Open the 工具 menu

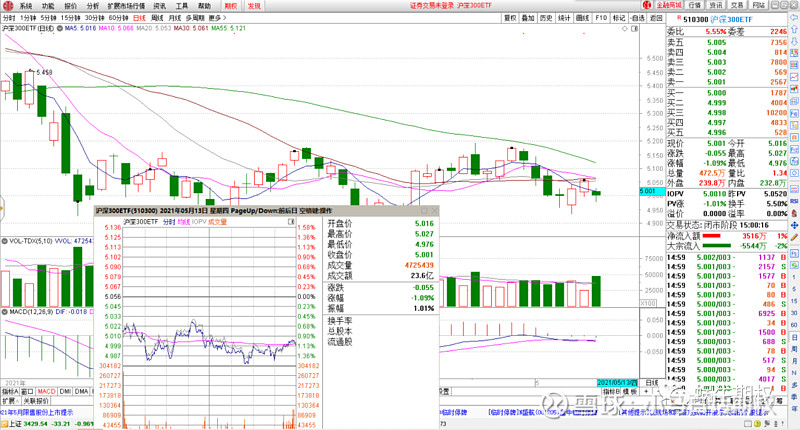click(x=182, y=6)
